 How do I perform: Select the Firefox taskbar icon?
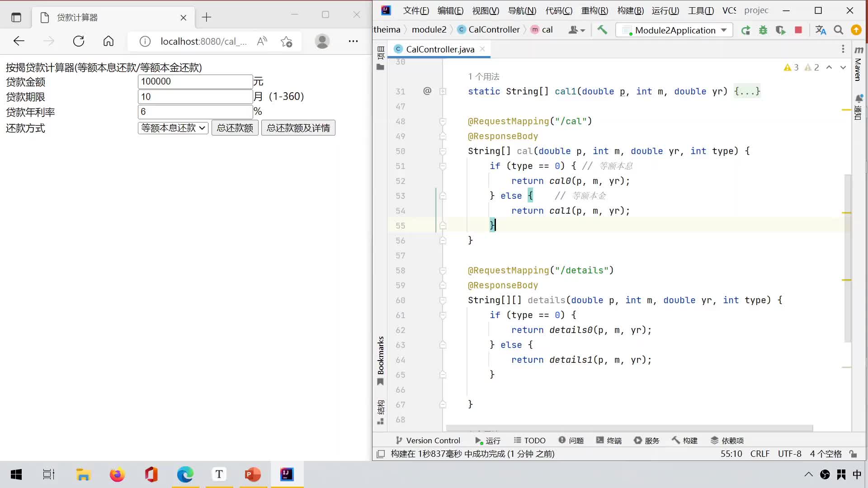coord(118,474)
